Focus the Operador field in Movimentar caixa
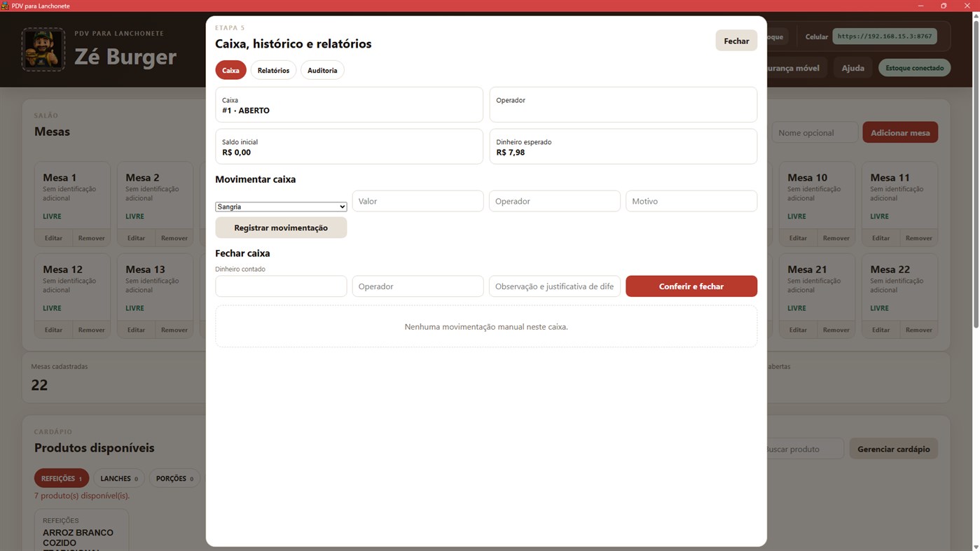This screenshot has height=551, width=980. click(554, 201)
